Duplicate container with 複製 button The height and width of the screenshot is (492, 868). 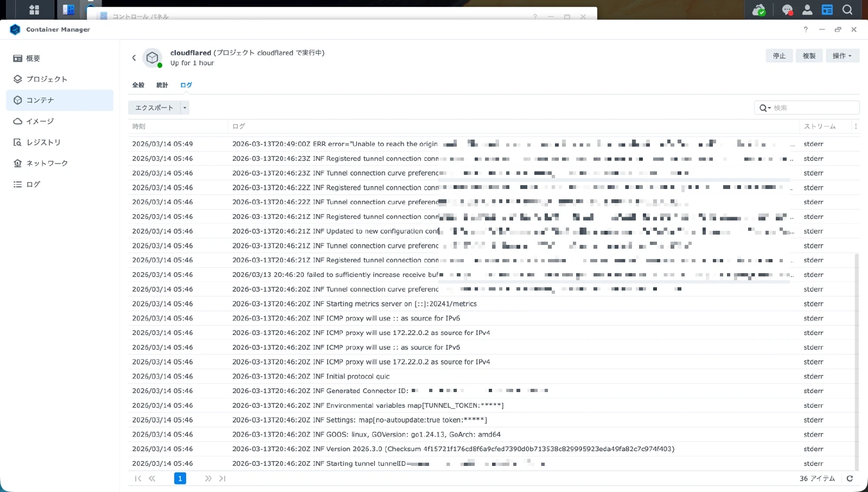tap(809, 55)
